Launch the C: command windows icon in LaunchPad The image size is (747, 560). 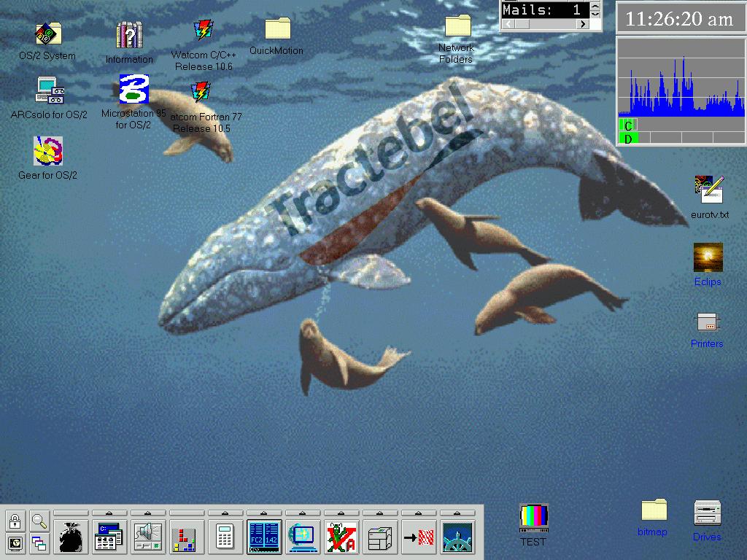click(x=109, y=537)
